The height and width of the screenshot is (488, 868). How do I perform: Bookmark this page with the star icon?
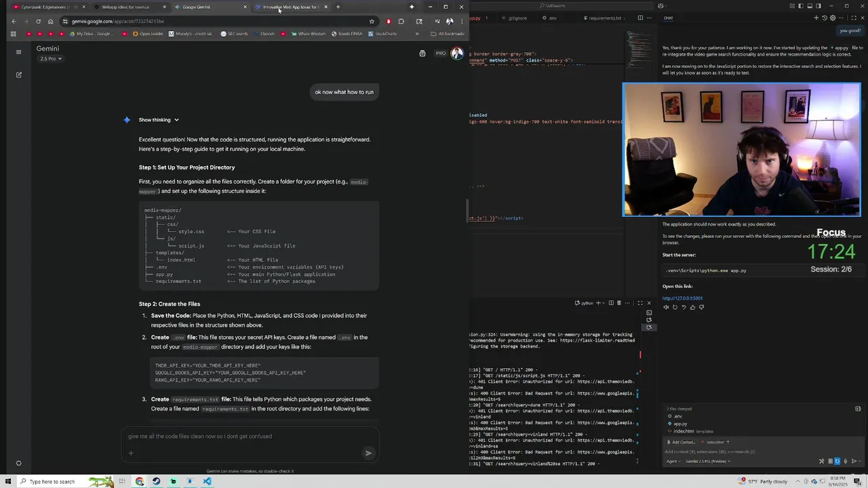(372, 21)
